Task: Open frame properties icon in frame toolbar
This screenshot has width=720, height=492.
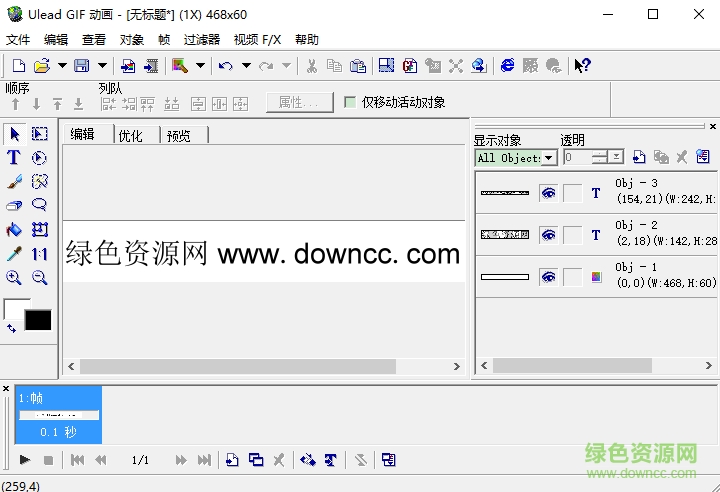Action: coord(388,460)
